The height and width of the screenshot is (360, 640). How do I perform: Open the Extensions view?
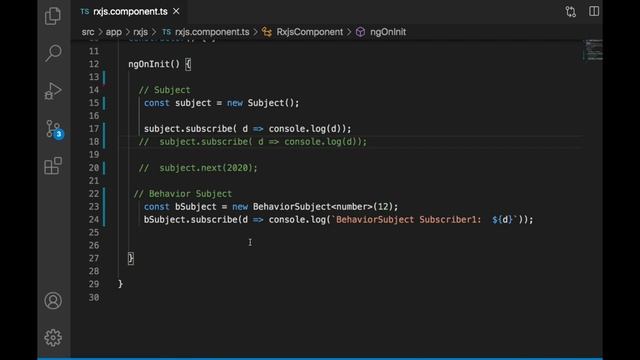tap(53, 166)
